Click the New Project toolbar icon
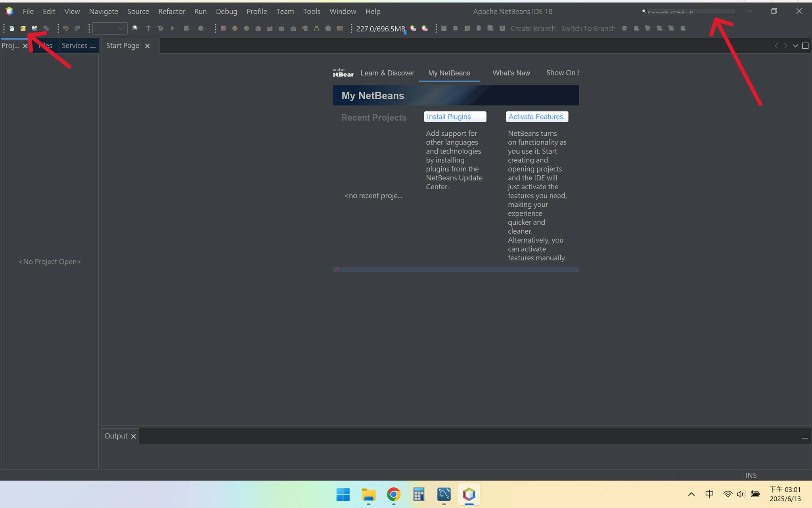The width and height of the screenshot is (812, 508). tap(23, 29)
